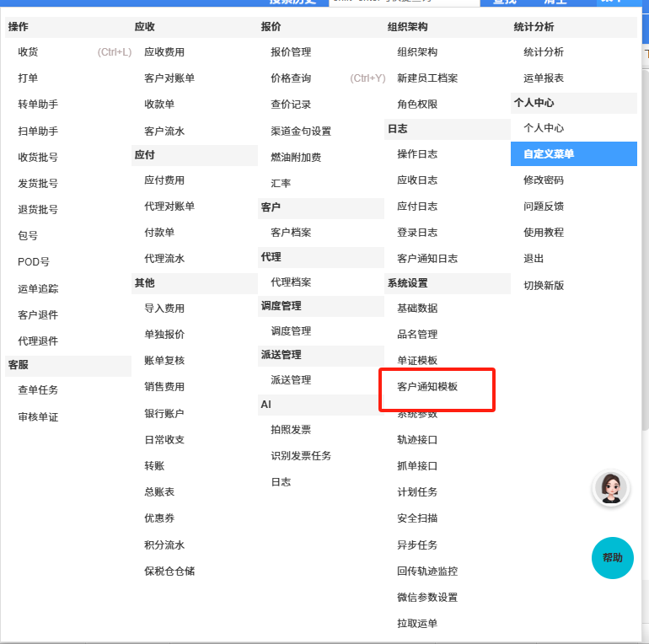This screenshot has height=644, width=649.
Task: Open 燃油附加费 menu item
Action: (x=296, y=158)
